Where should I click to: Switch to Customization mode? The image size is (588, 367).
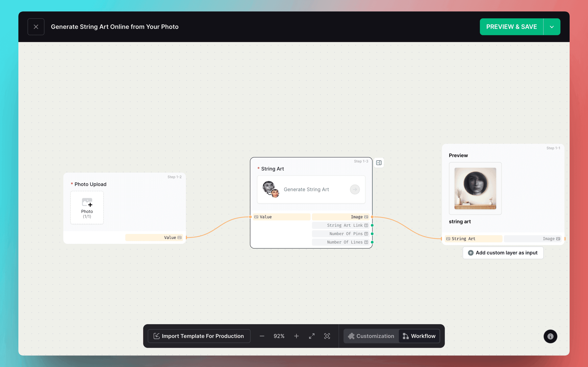coord(371,336)
